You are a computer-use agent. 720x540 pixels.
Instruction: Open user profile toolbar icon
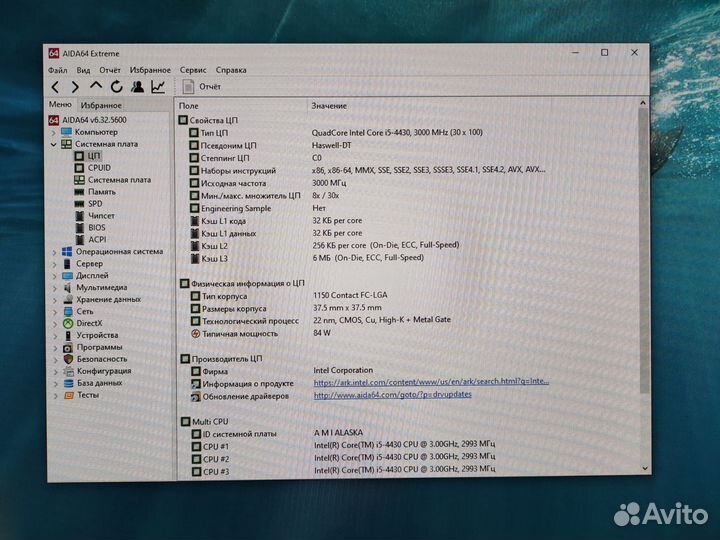[137, 86]
